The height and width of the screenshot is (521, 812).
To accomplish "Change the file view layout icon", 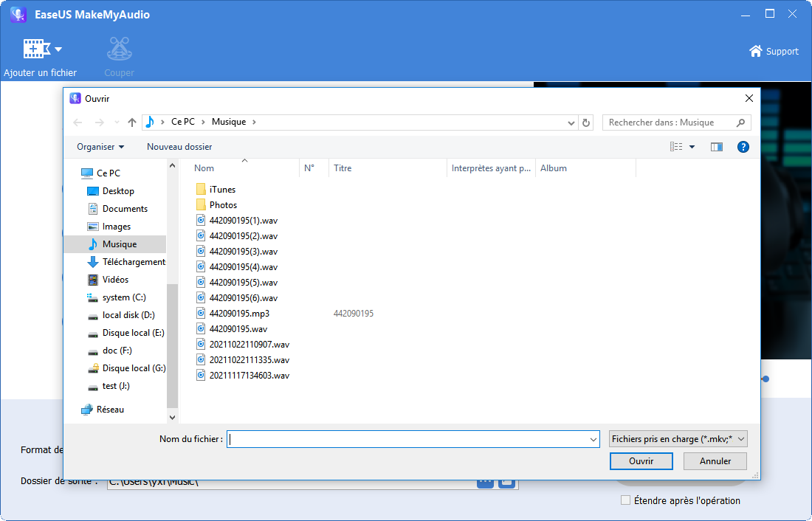I will coord(676,147).
